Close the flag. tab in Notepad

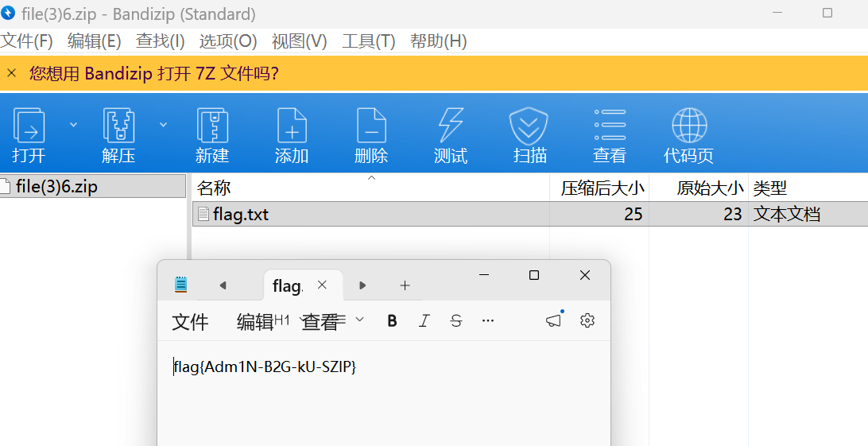pos(322,285)
